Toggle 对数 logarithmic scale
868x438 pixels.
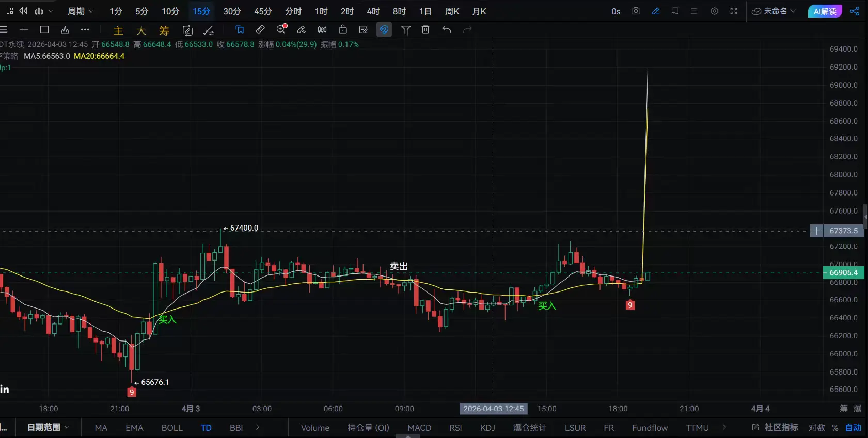click(816, 428)
